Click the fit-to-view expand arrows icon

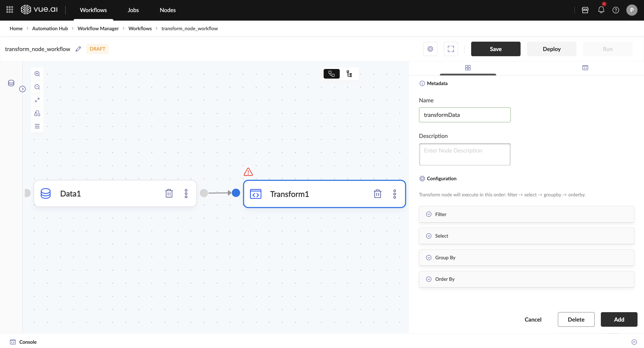point(37,100)
